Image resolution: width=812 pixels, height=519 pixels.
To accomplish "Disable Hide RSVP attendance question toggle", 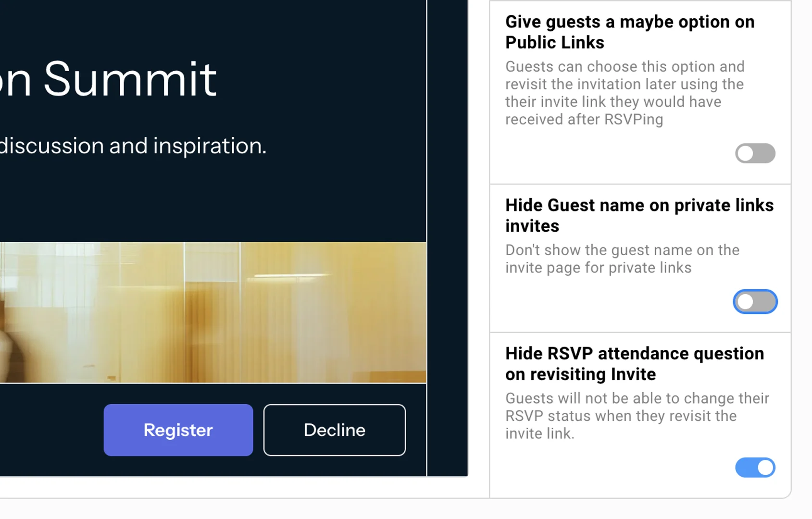I will [755, 468].
